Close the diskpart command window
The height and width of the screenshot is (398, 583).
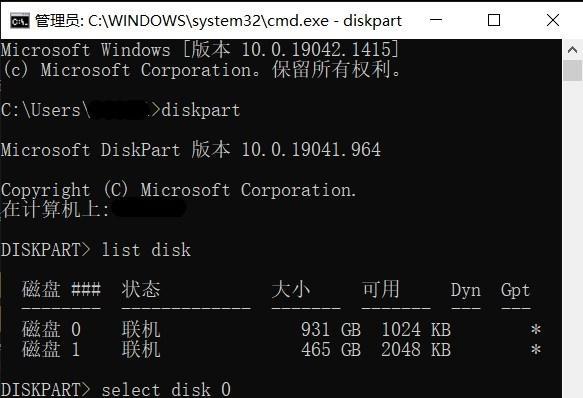tap(553, 20)
